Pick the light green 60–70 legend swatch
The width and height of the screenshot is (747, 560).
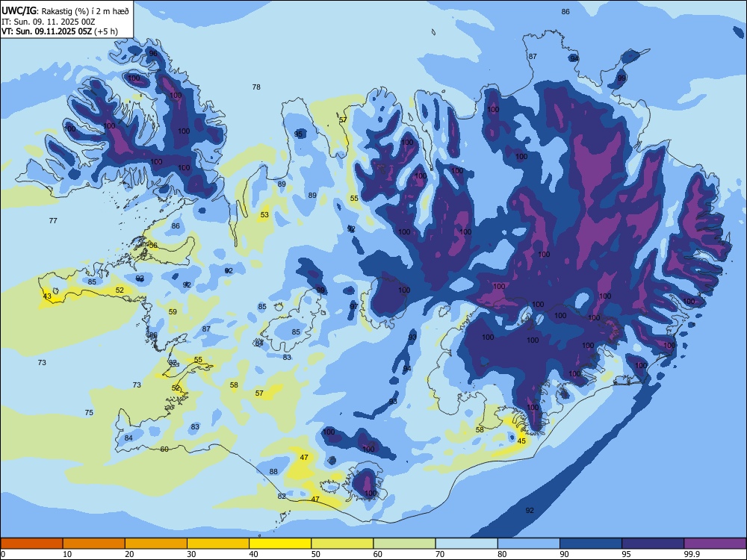[x=404, y=544]
